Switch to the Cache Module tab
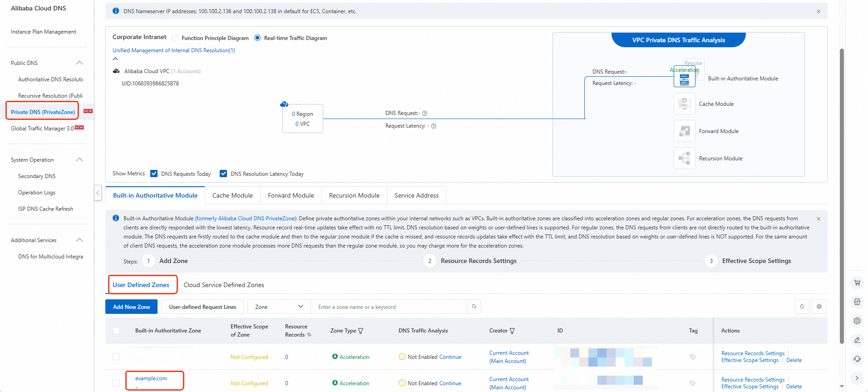This screenshot has width=868, height=392. pyautogui.click(x=232, y=195)
